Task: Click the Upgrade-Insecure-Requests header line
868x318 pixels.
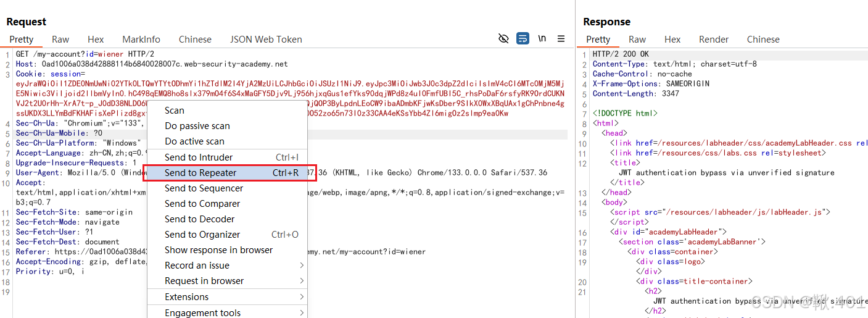Action: [76, 162]
